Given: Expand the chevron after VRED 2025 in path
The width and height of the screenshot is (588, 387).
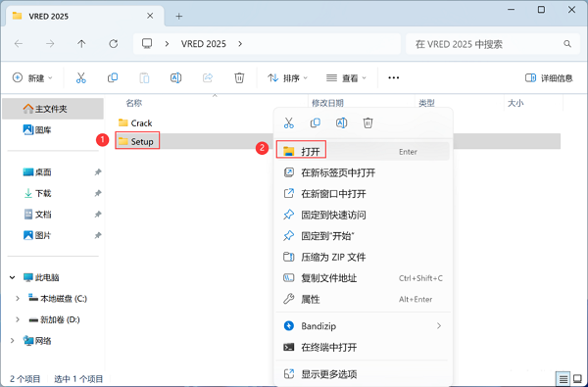Looking at the screenshot, I should (240, 44).
